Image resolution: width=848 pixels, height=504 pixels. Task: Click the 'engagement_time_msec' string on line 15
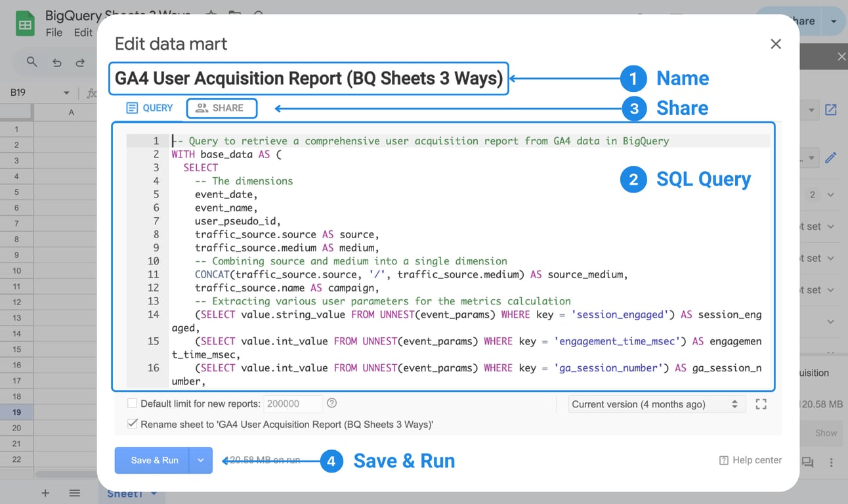click(616, 341)
